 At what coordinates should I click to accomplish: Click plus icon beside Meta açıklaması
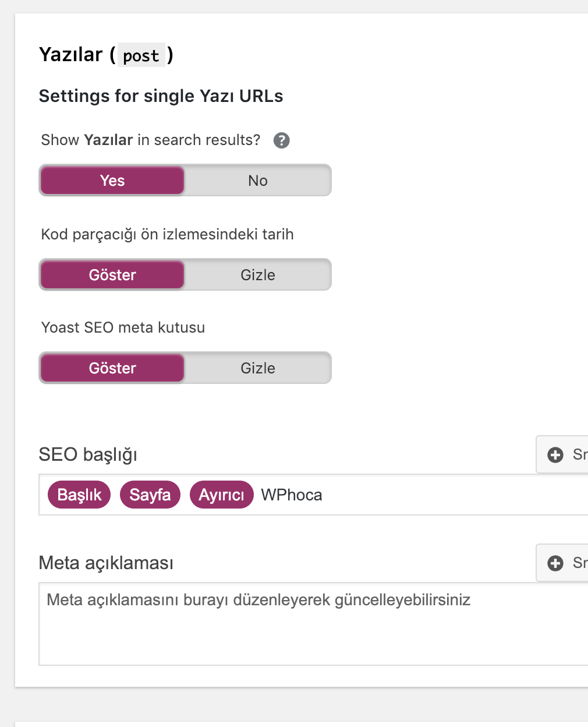point(555,563)
